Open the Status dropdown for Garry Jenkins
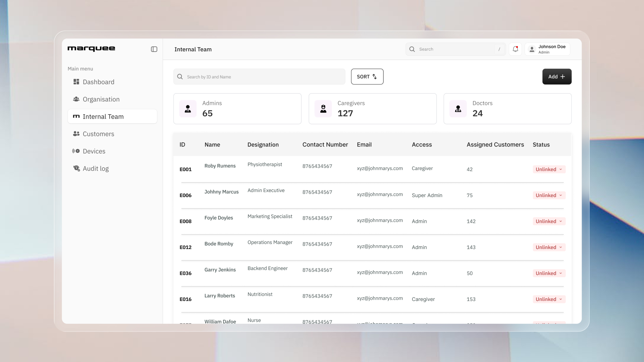 point(549,273)
